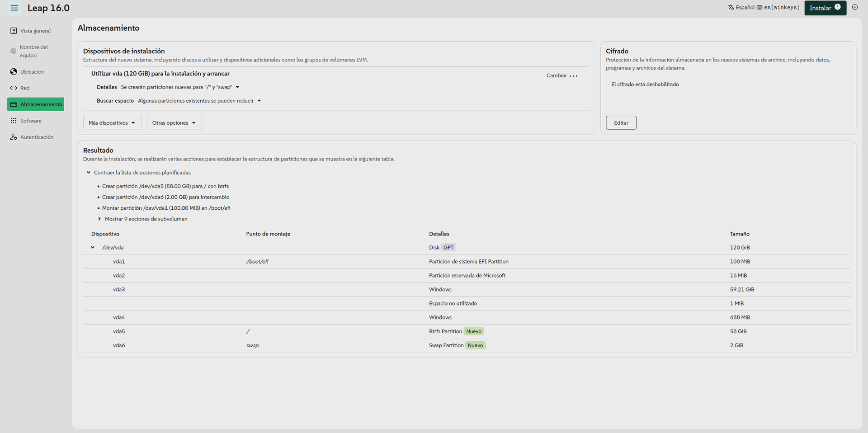Click the Software grid icon
The height and width of the screenshot is (433, 868).
tap(14, 121)
